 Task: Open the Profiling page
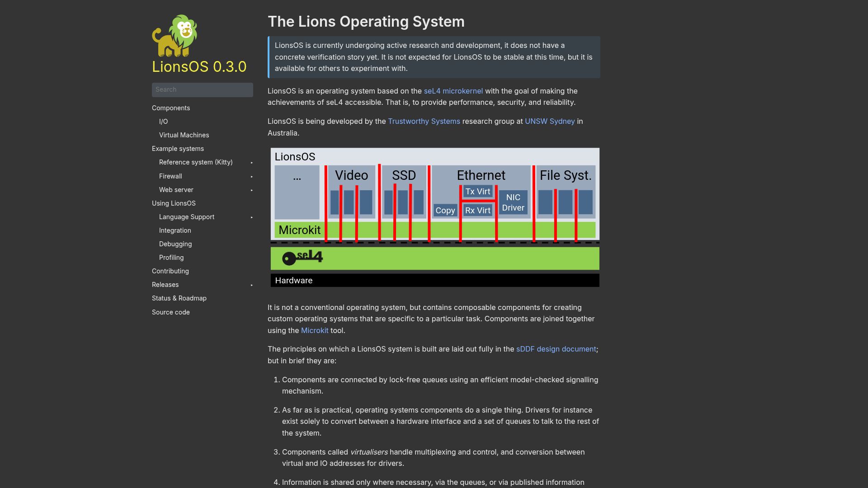(171, 258)
